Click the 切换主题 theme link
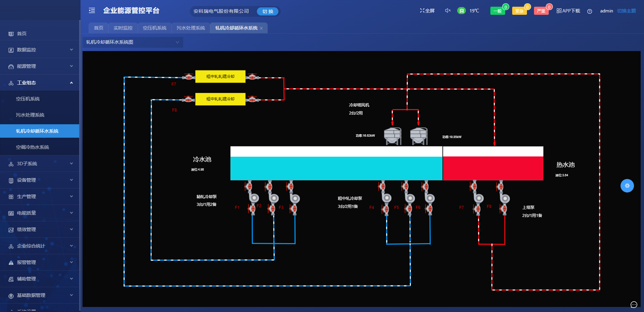The width and height of the screenshot is (644, 312). click(627, 11)
